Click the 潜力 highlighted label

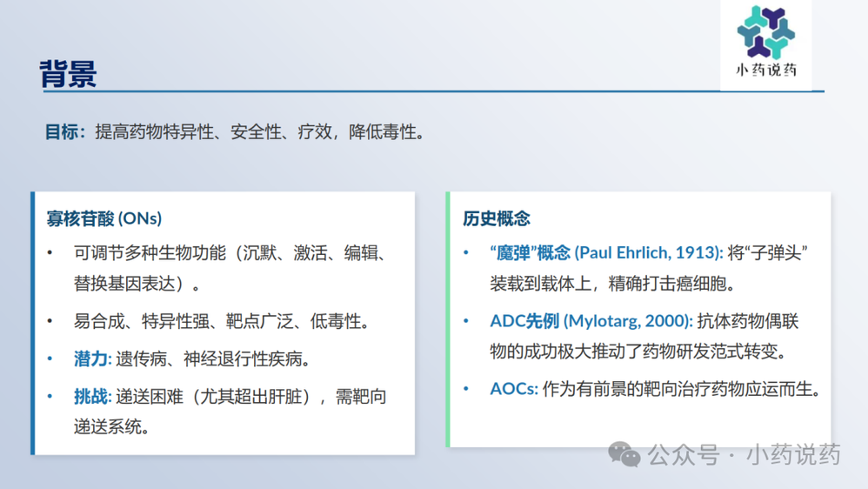[x=92, y=358]
